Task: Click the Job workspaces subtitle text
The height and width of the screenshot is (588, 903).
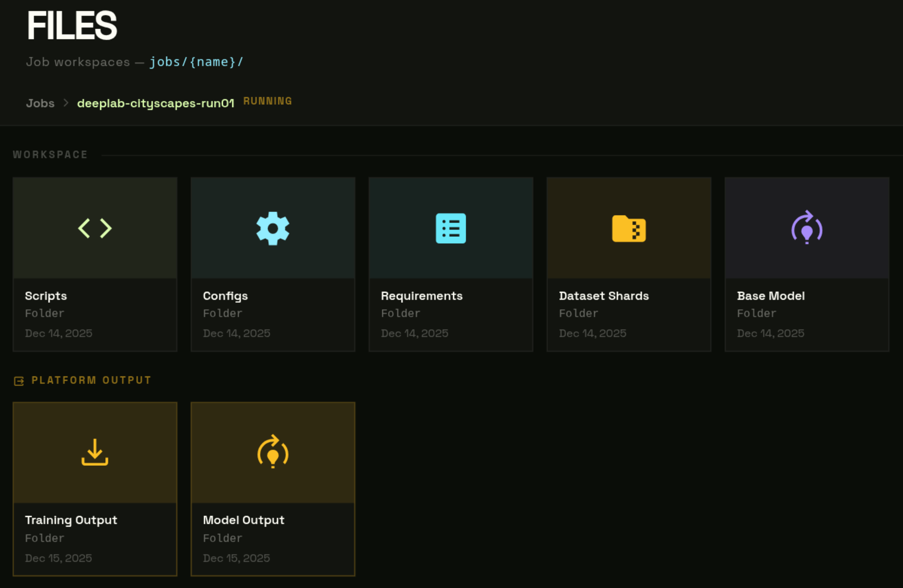Action: 78,62
